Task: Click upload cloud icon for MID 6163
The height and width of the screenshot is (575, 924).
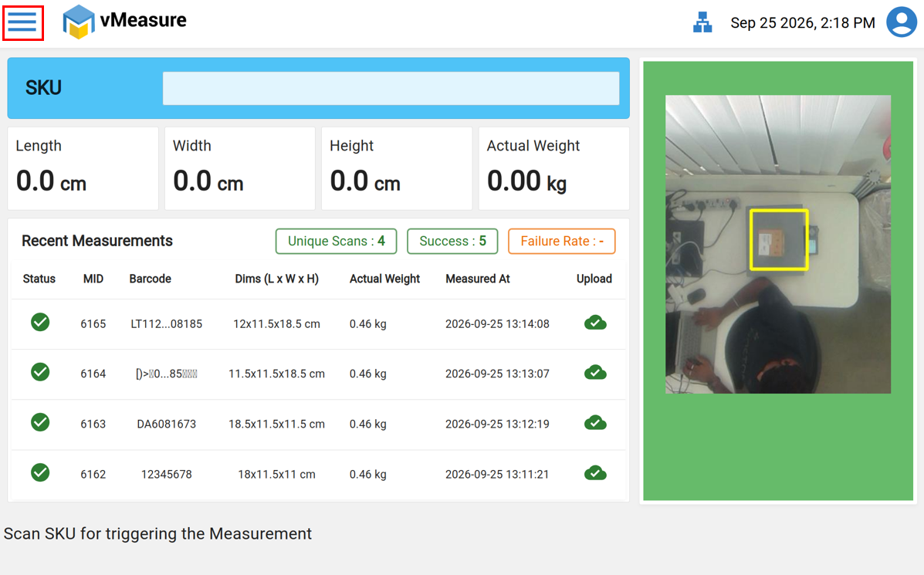Action: tap(595, 423)
